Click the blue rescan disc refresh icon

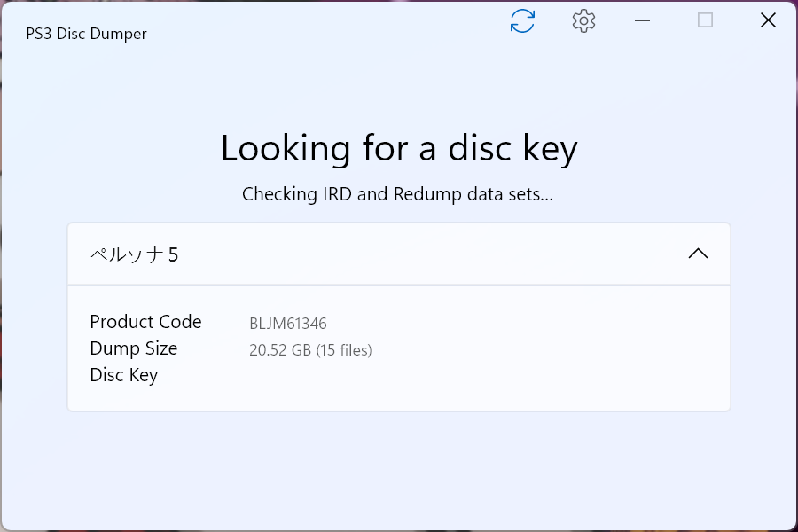coord(522,21)
